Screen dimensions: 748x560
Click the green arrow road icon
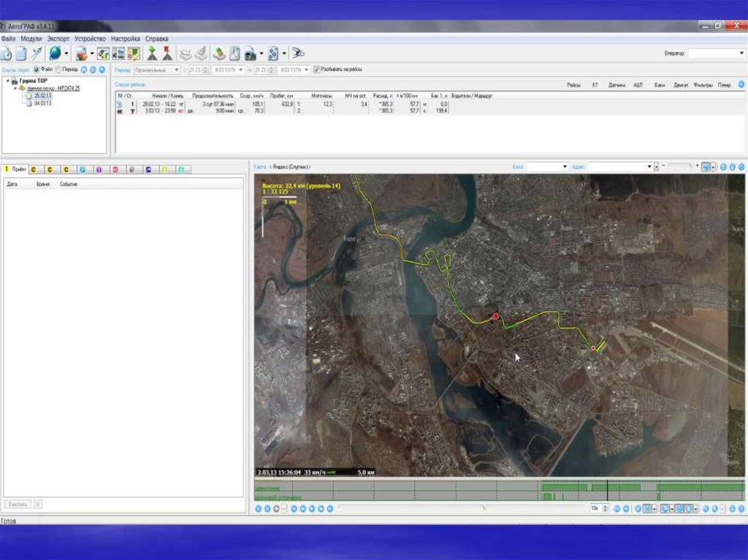(153, 53)
